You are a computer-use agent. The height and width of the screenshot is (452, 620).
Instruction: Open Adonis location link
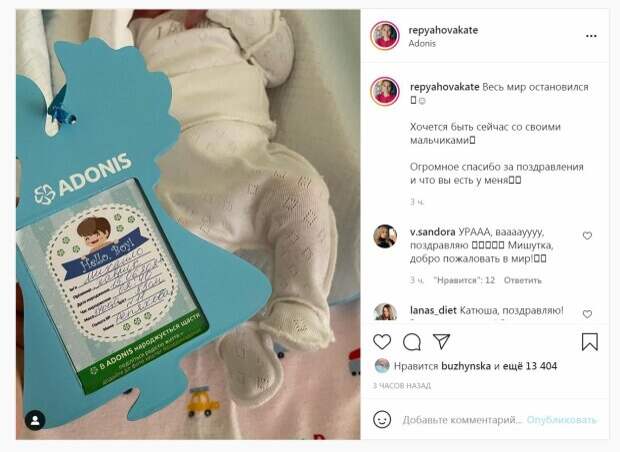click(422, 43)
